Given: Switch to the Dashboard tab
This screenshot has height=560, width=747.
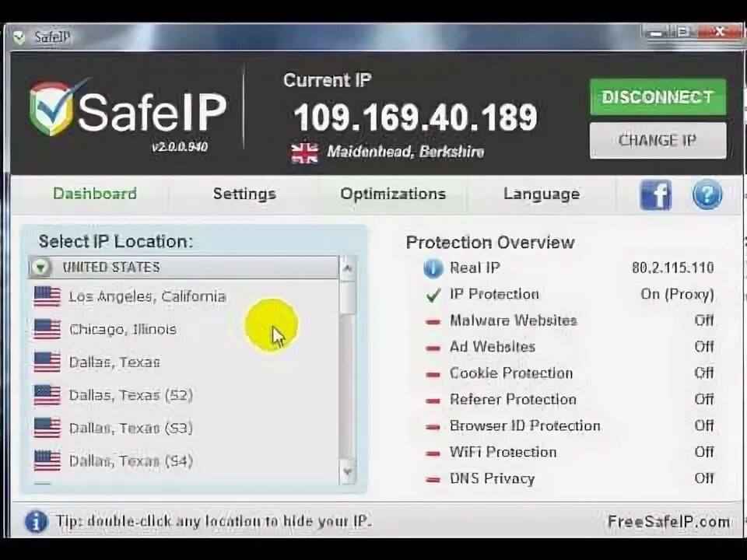Looking at the screenshot, I should tap(95, 194).
